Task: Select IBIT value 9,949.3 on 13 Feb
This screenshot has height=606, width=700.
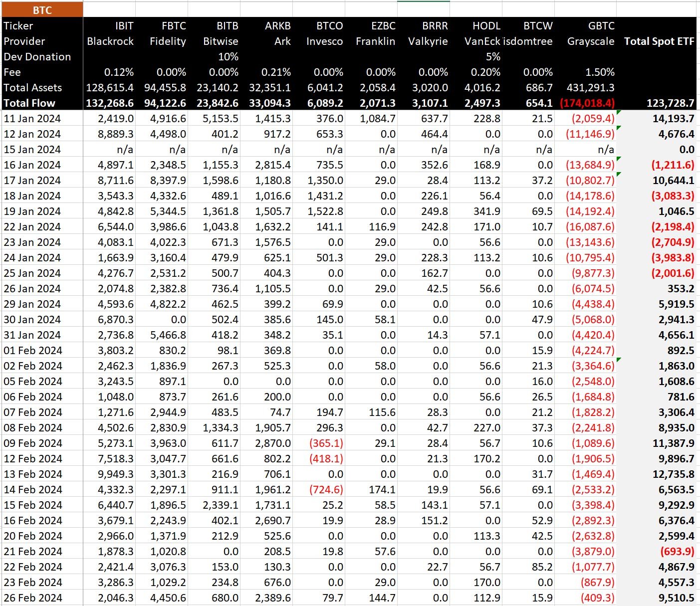Action: tap(116, 474)
